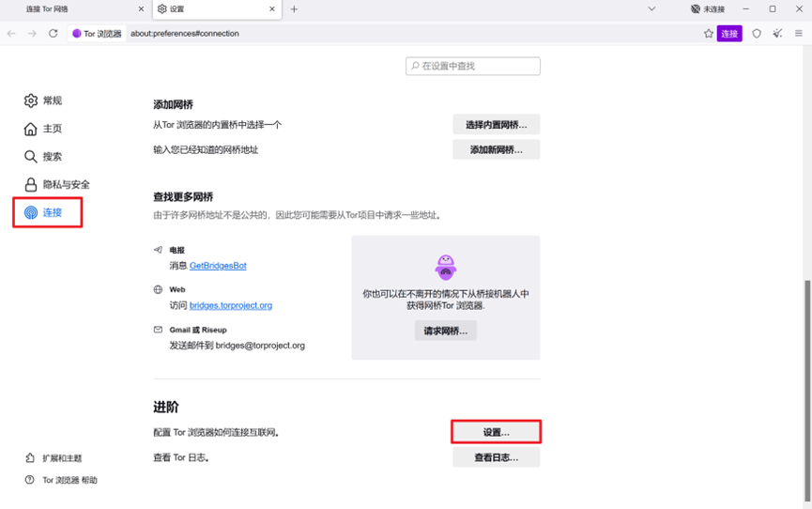Viewport: 812px width, 509px height.
Task: Open a new tab with plus icon
Action: [294, 9]
